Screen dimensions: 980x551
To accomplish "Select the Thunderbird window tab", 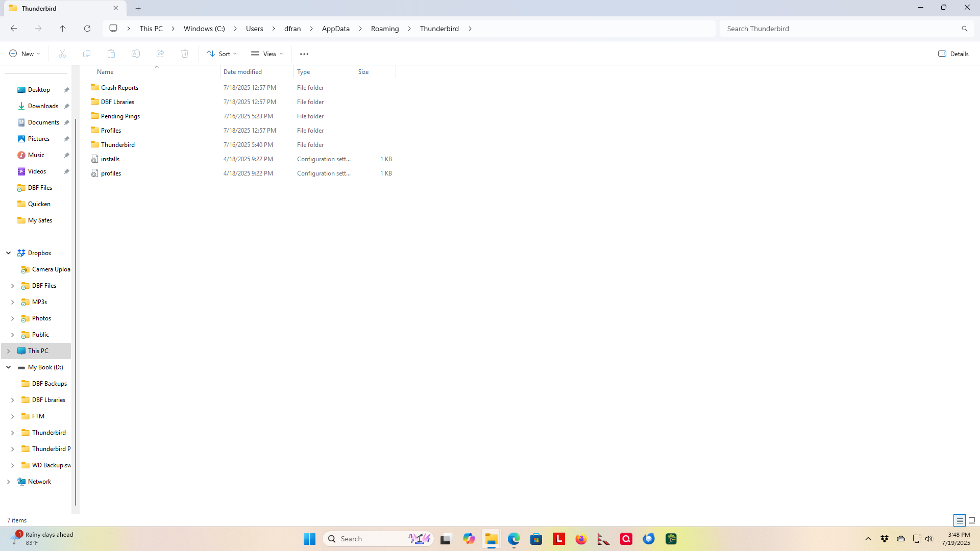I will [x=64, y=8].
